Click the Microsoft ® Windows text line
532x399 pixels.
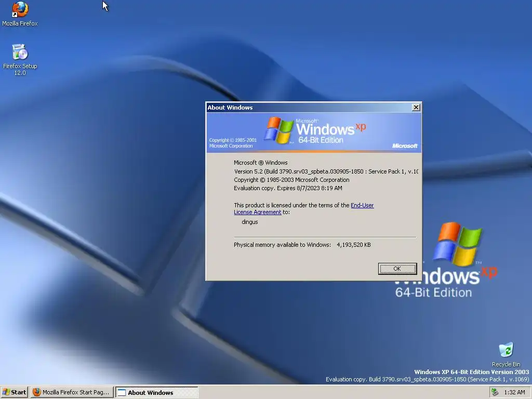pyautogui.click(x=261, y=163)
